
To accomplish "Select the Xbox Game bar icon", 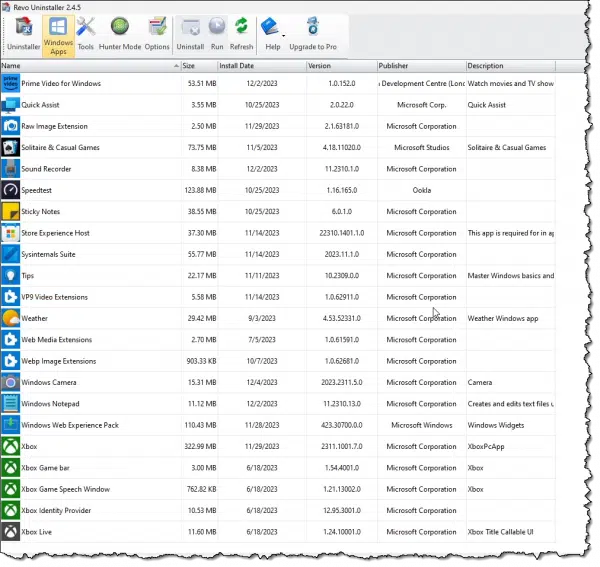I will click(x=10, y=468).
